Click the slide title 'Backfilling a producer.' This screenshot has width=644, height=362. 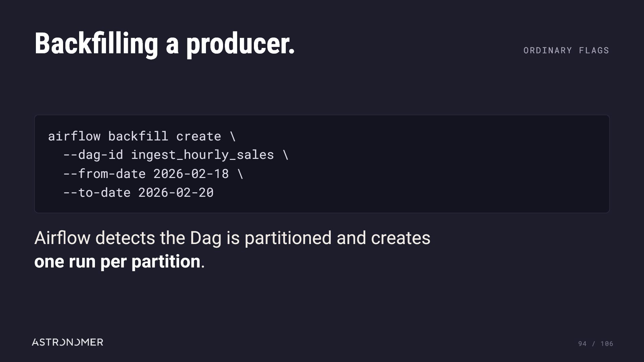pyautogui.click(x=165, y=44)
